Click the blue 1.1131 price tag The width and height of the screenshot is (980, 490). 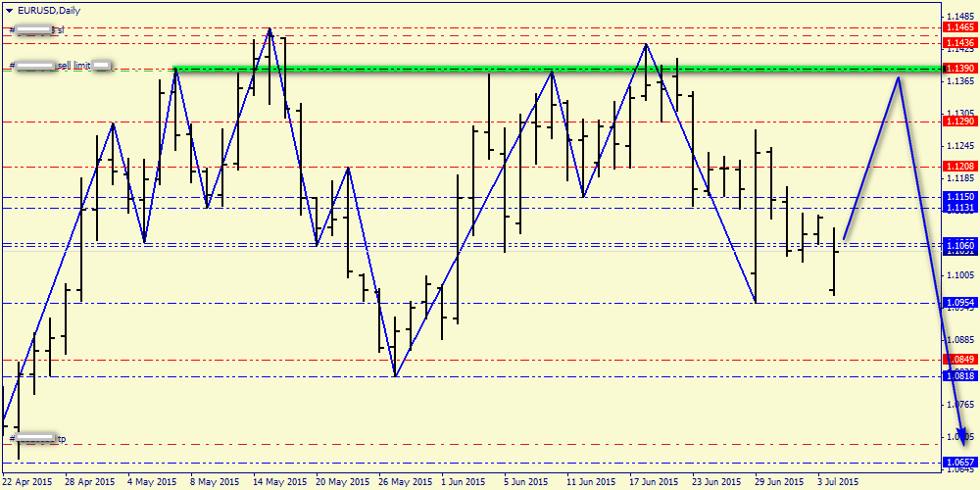pos(959,208)
